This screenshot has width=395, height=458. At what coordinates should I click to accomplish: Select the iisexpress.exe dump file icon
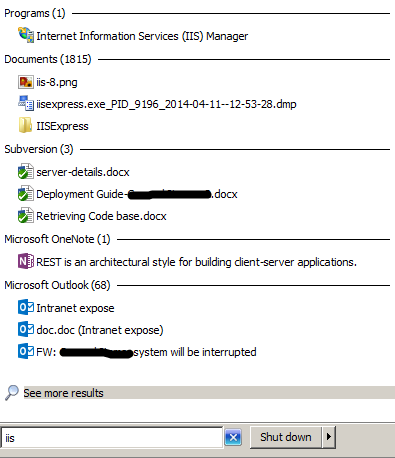click(26, 104)
